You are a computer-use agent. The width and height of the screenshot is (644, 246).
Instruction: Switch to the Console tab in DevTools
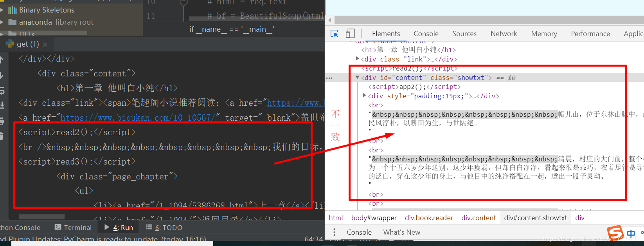(x=426, y=34)
